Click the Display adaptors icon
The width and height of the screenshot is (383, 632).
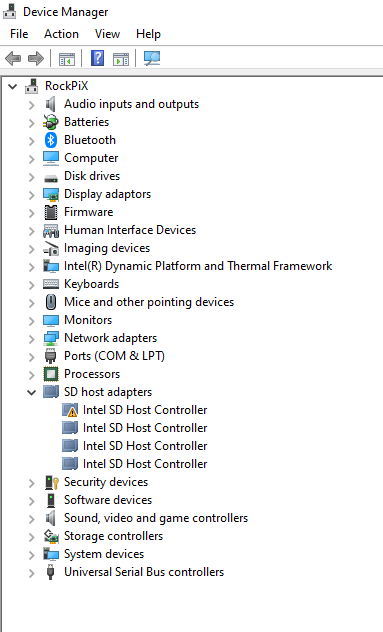click(x=51, y=194)
